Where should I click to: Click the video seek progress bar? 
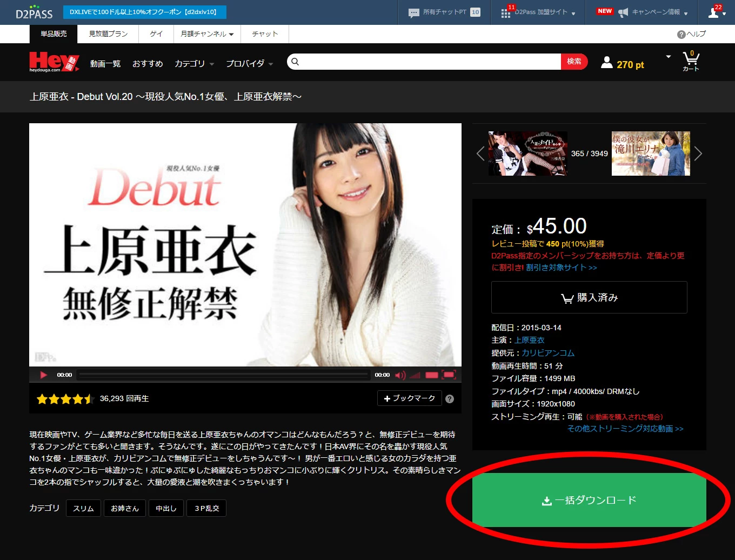click(x=223, y=375)
